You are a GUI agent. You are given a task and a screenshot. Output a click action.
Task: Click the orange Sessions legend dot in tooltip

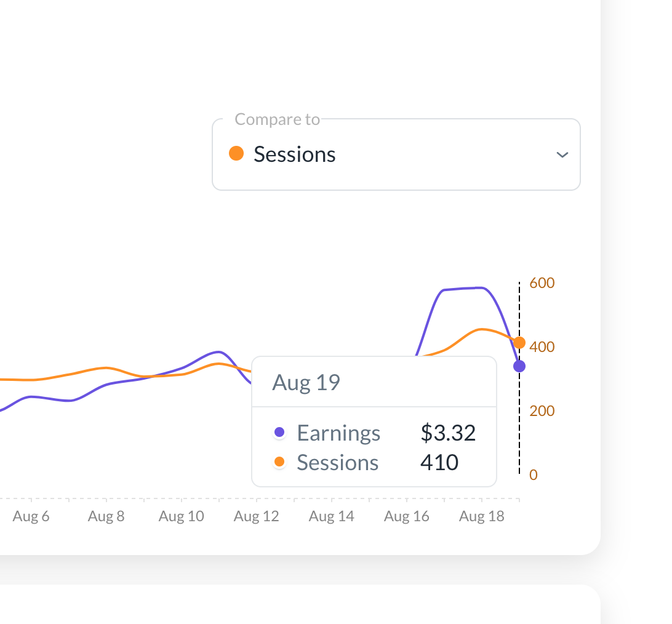(279, 462)
